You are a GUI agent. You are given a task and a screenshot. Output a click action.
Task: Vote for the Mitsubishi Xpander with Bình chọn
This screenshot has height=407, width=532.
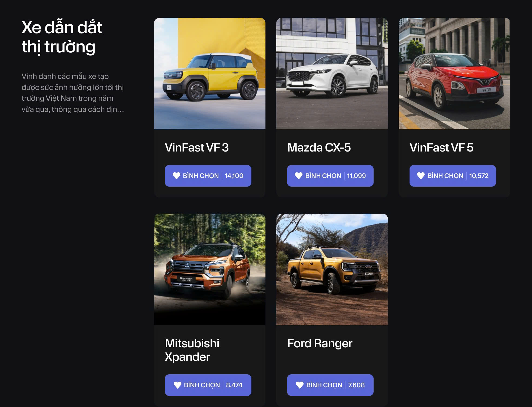tap(208, 385)
